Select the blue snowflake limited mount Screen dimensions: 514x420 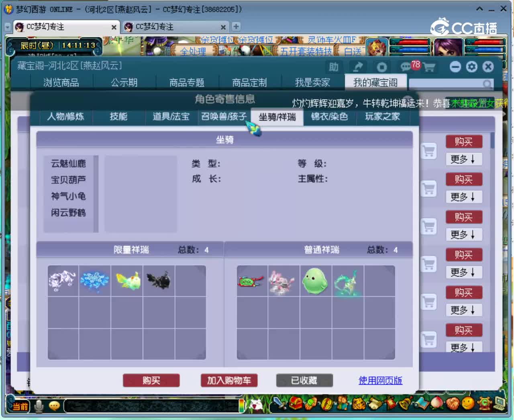point(94,280)
